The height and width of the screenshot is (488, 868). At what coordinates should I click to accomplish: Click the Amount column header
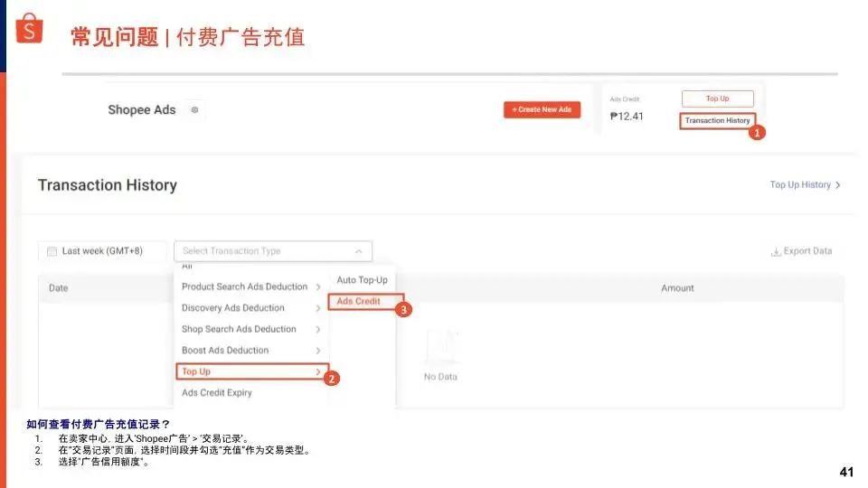(x=677, y=288)
